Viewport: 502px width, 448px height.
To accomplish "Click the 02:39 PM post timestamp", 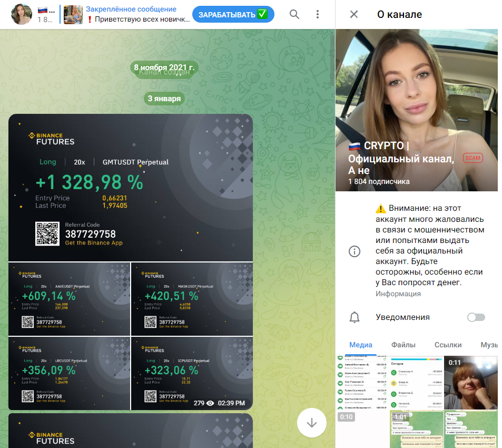I will (231, 403).
